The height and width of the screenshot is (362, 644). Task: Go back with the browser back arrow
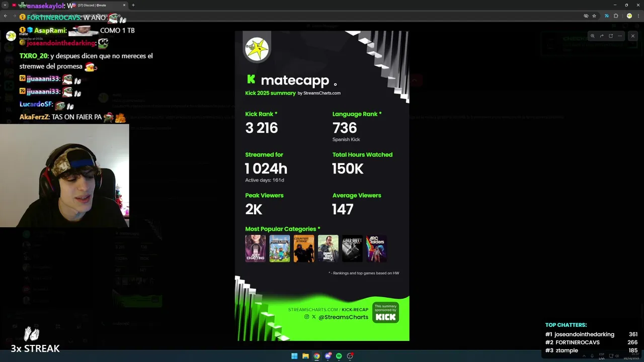point(5,16)
